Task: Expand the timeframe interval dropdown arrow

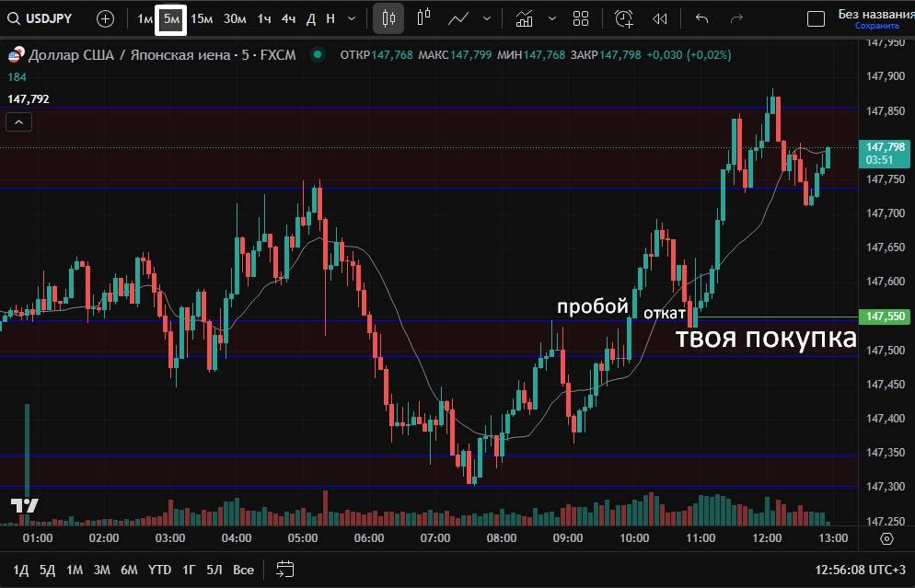Action: 352,18
